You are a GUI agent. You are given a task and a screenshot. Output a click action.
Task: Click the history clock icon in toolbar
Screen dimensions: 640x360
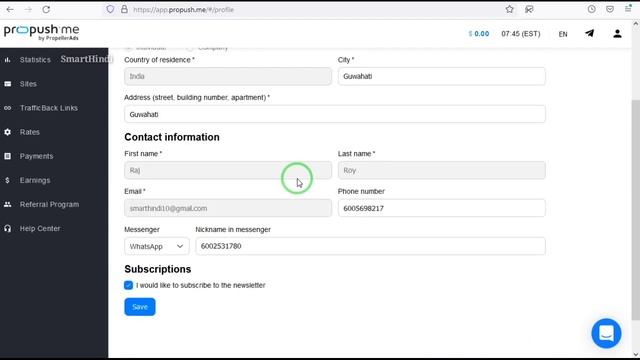pyautogui.click(x=591, y=9)
